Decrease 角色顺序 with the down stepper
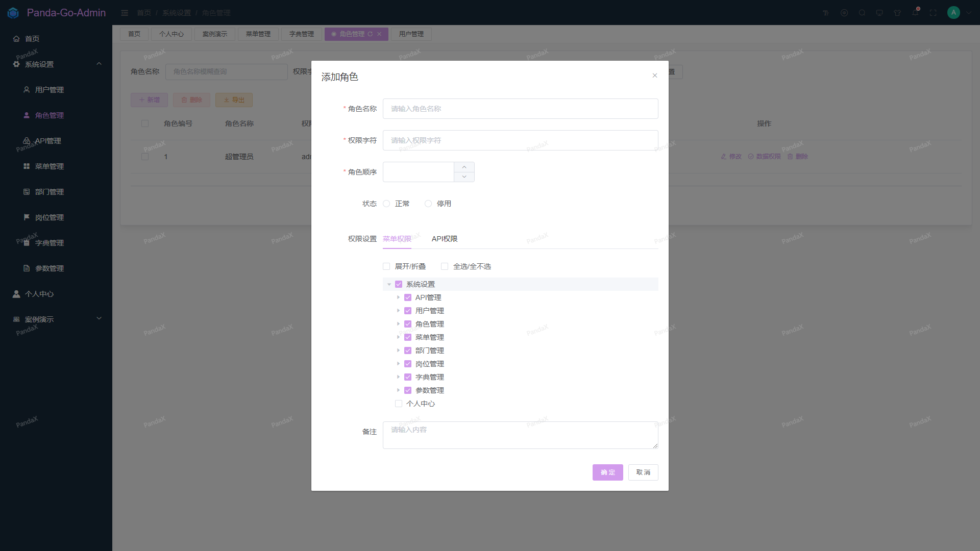Screen dimensions: 980x551 (464, 177)
